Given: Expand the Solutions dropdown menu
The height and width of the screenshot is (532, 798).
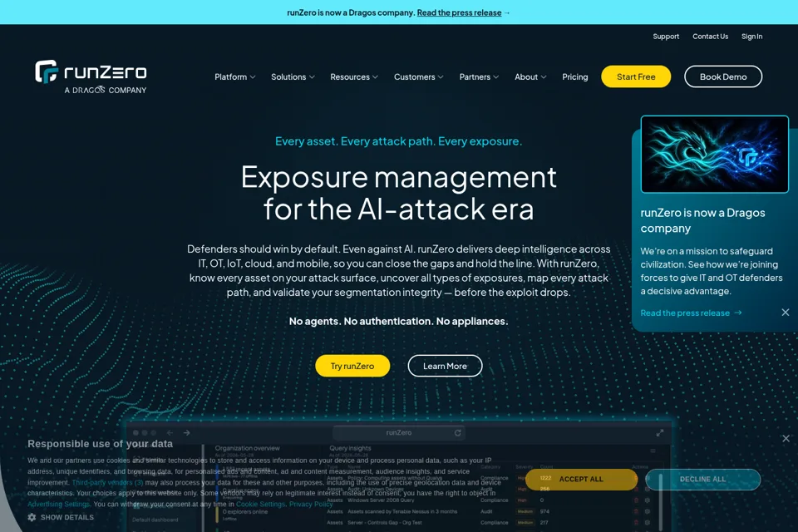Looking at the screenshot, I should 293,76.
